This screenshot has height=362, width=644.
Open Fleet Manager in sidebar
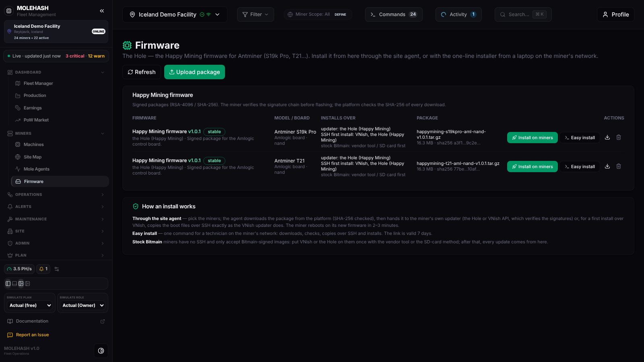pyautogui.click(x=60, y=83)
